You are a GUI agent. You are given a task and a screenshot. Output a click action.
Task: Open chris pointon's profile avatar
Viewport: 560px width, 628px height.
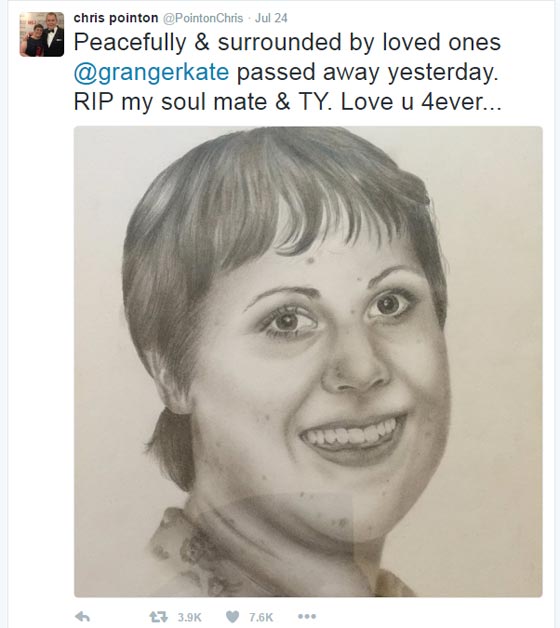42,34
